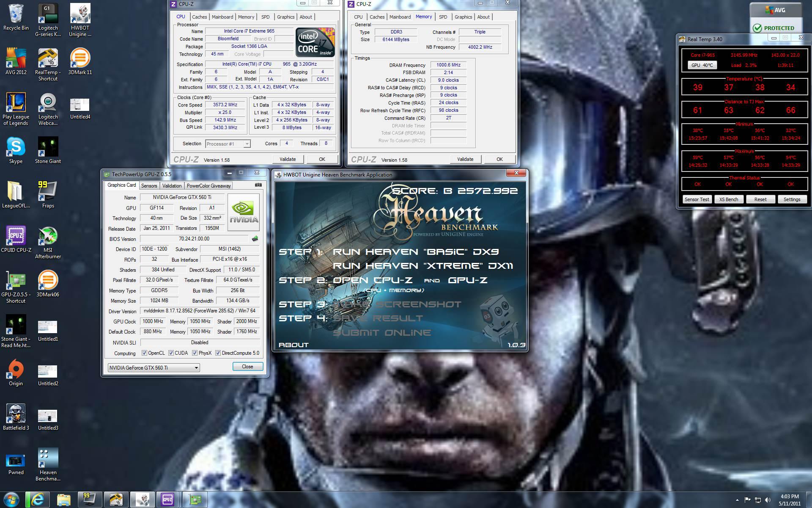Click AVG Protected gadget status
Image resolution: width=812 pixels, height=508 pixels.
[776, 28]
